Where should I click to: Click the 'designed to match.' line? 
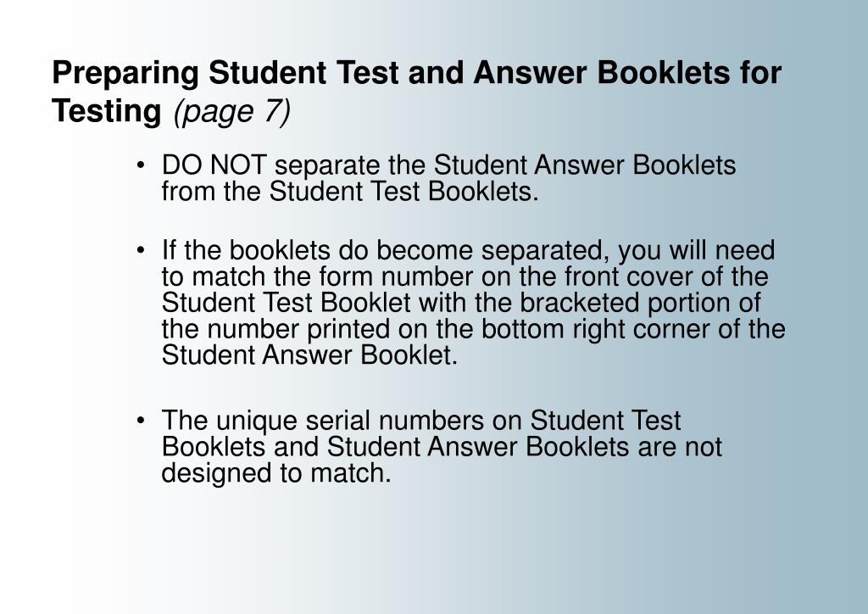276,473
